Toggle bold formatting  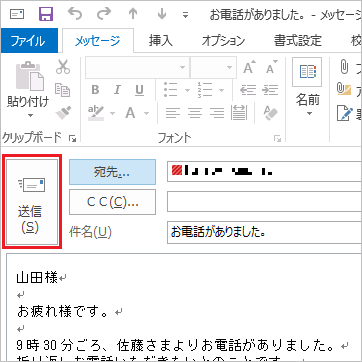[x=95, y=90]
